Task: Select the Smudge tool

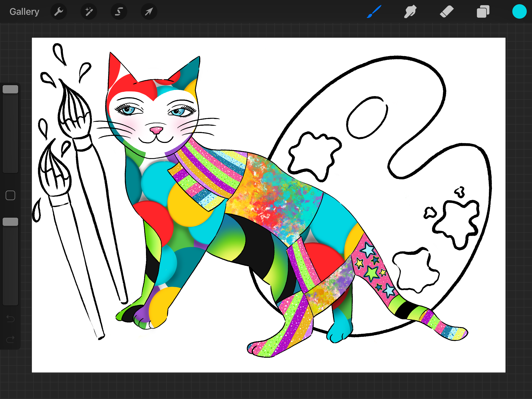Action: 410,12
